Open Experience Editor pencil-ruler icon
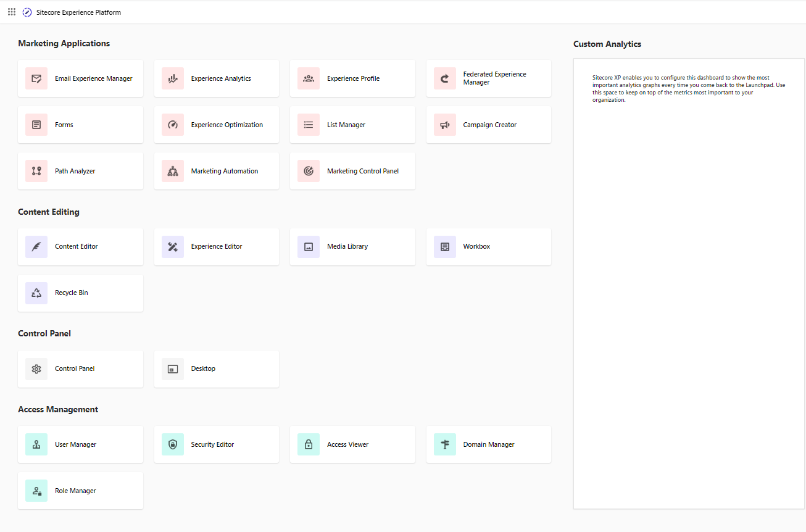This screenshot has height=532, width=806. tap(173, 247)
